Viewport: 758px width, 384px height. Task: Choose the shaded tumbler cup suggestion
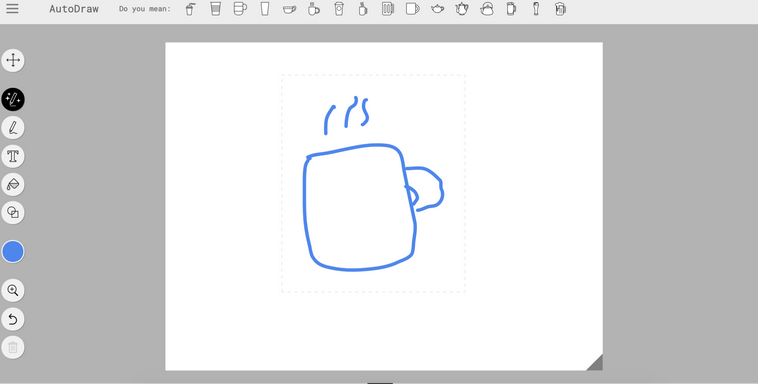tap(216, 9)
